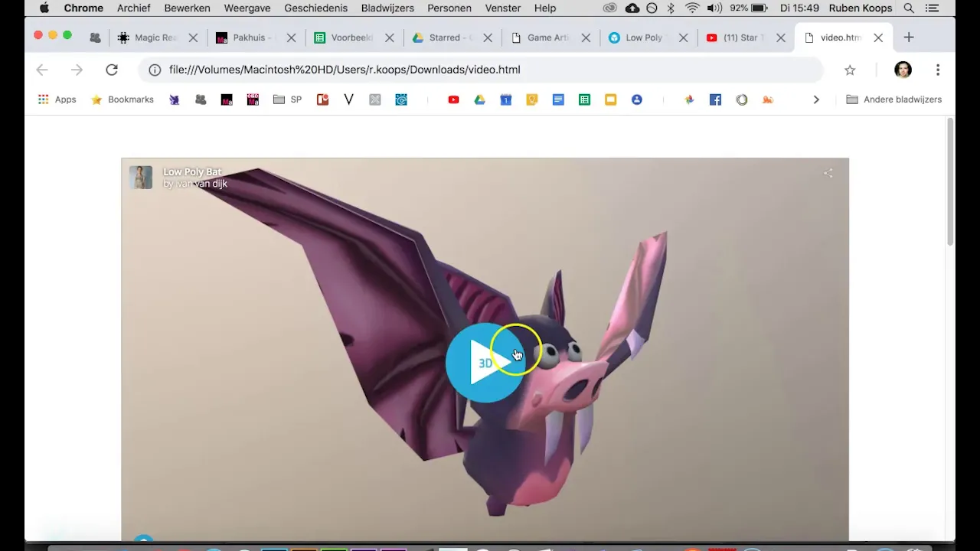This screenshot has height=551, width=980.
Task: Open Wi-Fi status menu
Action: pyautogui.click(x=692, y=8)
